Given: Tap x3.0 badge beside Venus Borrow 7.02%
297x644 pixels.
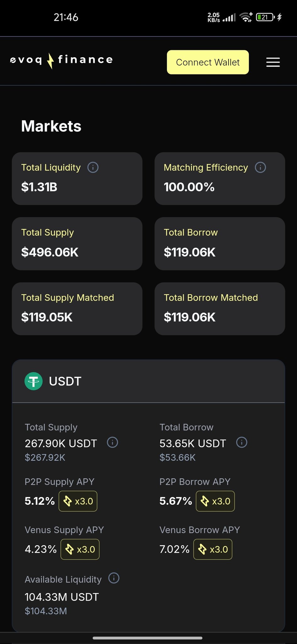Looking at the screenshot, I should [213, 549].
